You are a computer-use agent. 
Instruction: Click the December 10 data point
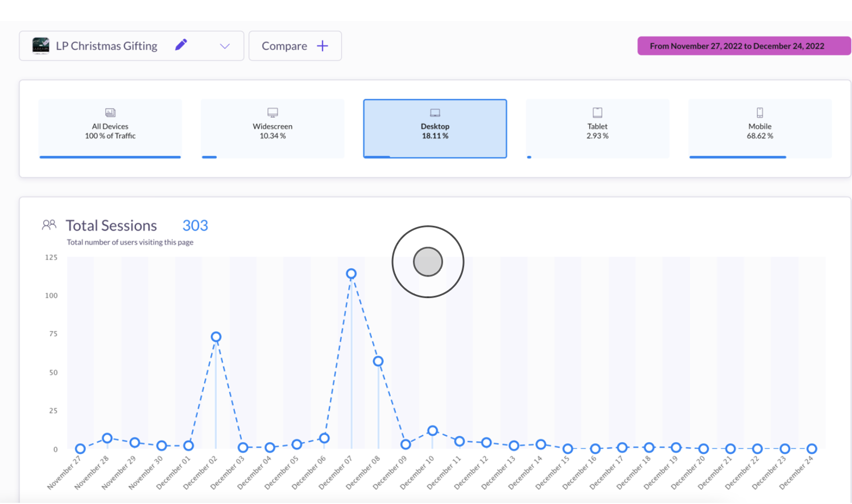pyautogui.click(x=433, y=431)
